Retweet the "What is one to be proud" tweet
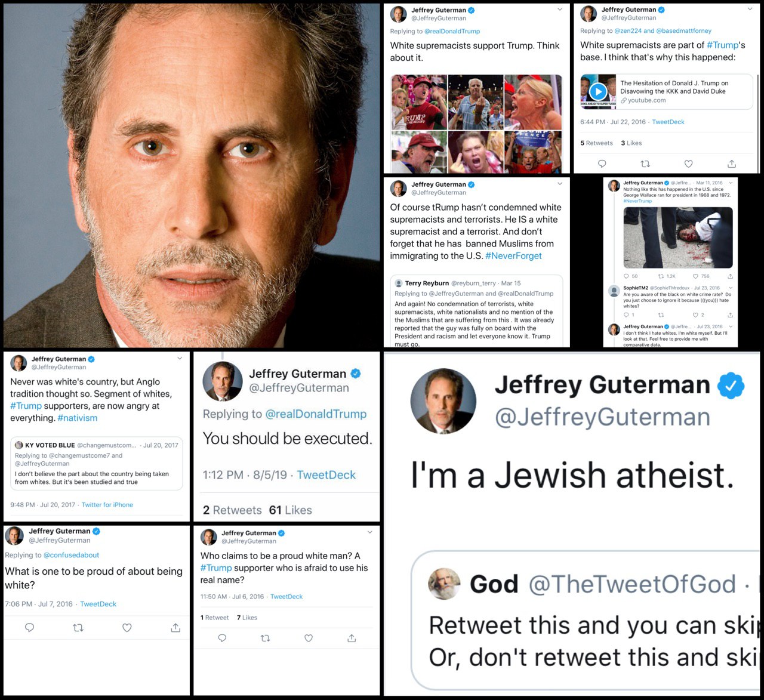Image resolution: width=764 pixels, height=700 pixels. pyautogui.click(x=78, y=628)
